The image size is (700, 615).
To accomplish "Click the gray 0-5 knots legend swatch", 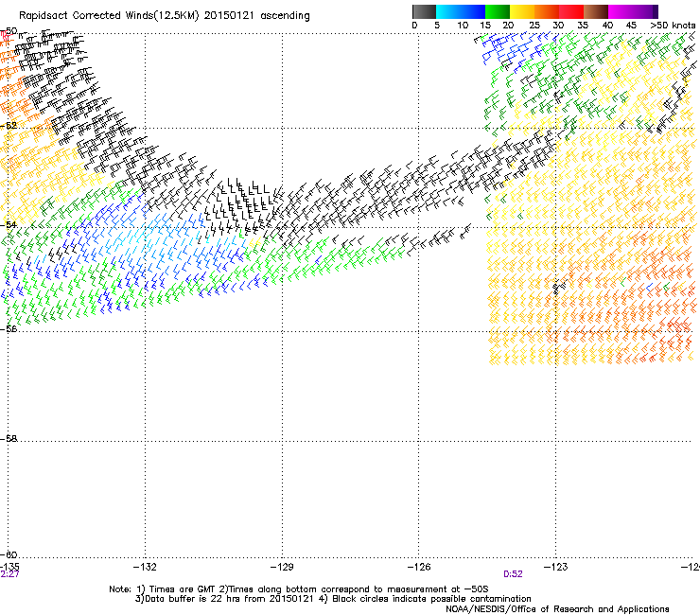I will (x=424, y=11).
